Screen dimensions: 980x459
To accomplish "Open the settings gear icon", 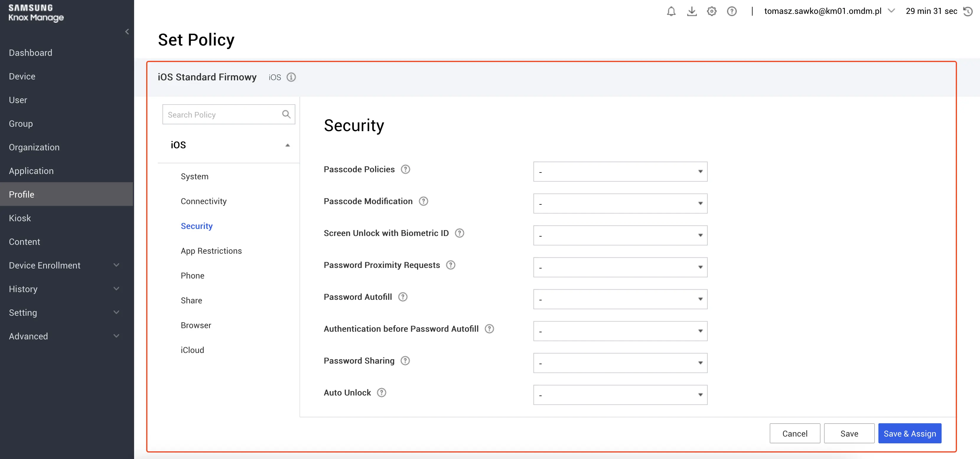I will [712, 12].
